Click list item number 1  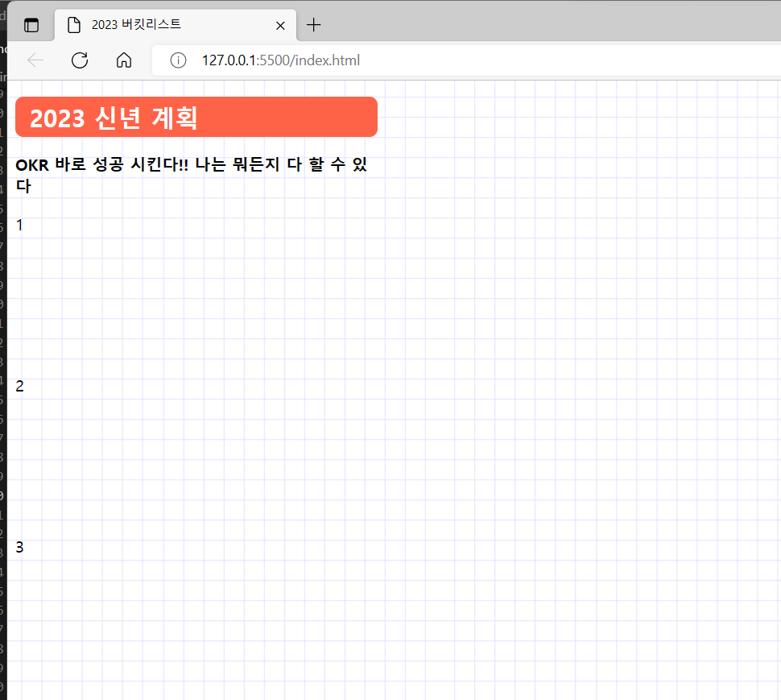(19, 226)
